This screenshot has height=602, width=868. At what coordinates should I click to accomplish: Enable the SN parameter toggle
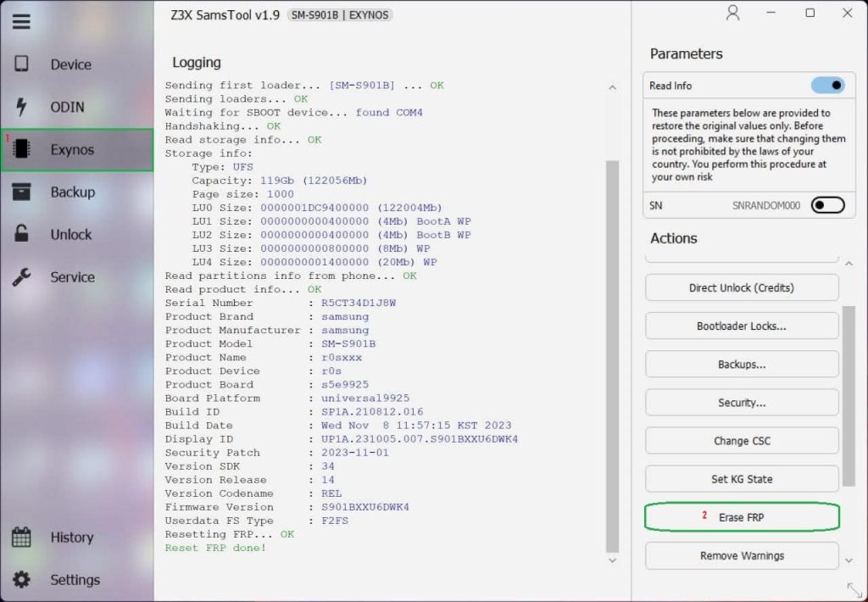point(827,205)
